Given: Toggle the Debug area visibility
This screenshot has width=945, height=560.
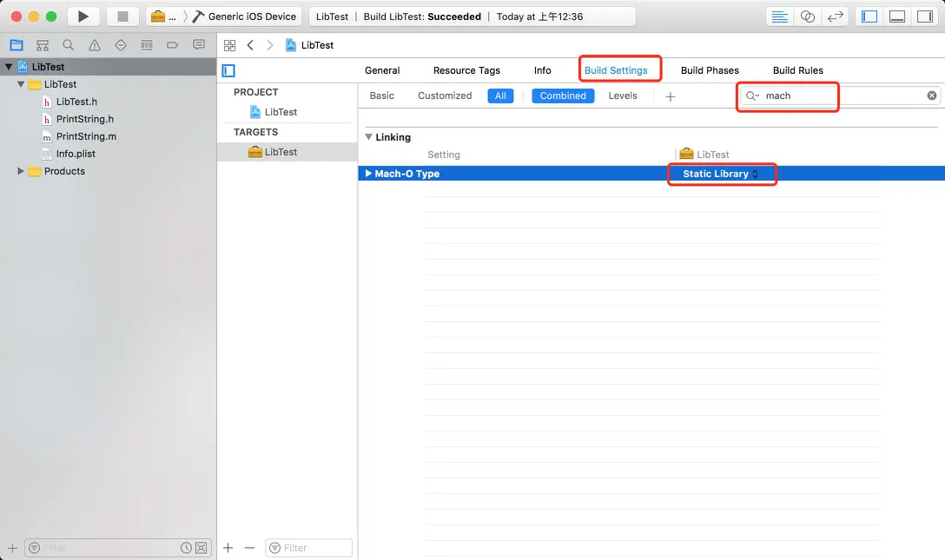Looking at the screenshot, I should [897, 16].
